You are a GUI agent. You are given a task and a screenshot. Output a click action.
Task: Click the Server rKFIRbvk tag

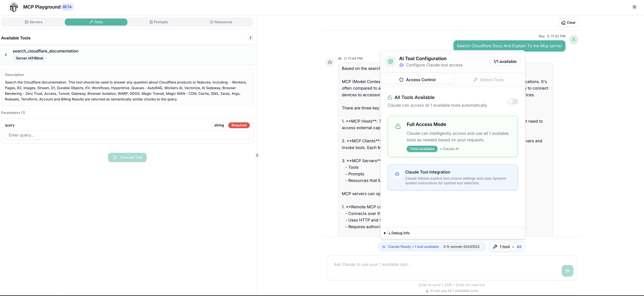click(x=29, y=58)
